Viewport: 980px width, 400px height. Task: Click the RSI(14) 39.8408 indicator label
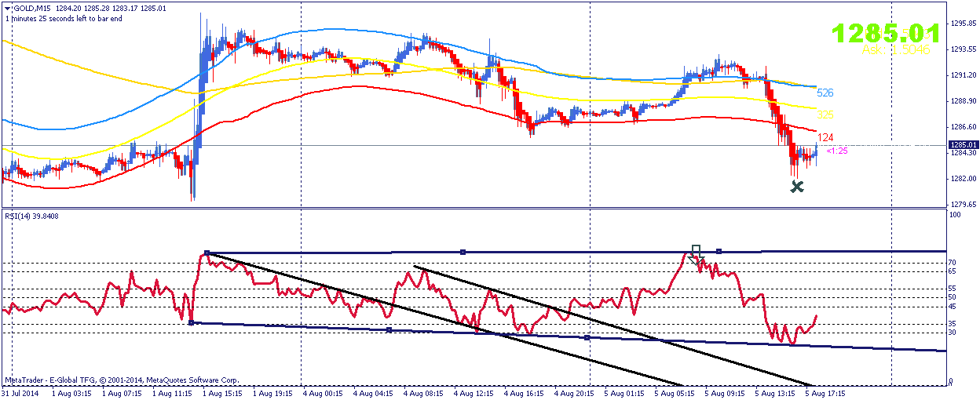click(32, 216)
